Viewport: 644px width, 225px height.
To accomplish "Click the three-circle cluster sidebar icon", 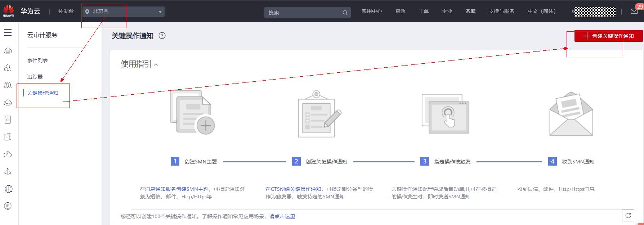I will point(8,68).
